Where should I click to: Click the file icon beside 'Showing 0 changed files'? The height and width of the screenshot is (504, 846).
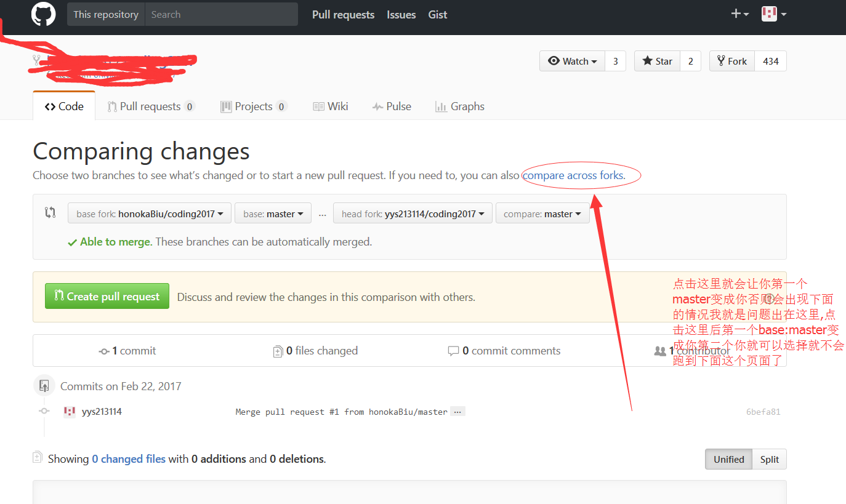point(38,458)
